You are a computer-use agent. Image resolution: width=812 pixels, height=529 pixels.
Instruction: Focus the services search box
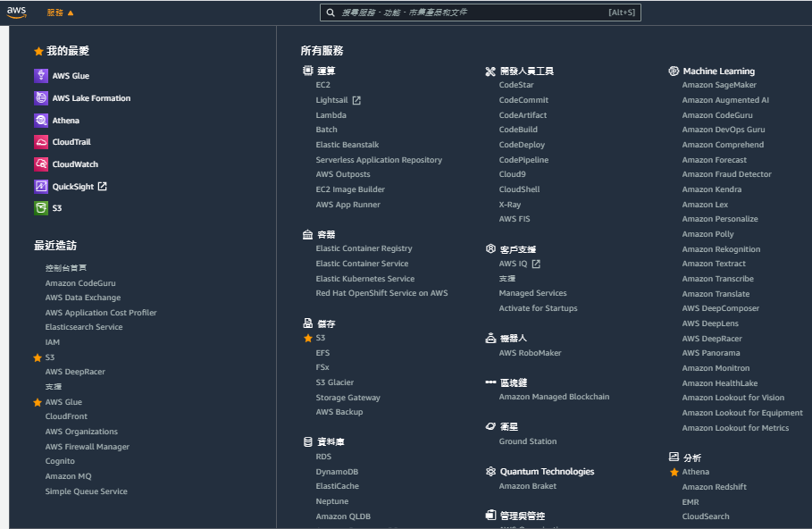[x=480, y=13]
